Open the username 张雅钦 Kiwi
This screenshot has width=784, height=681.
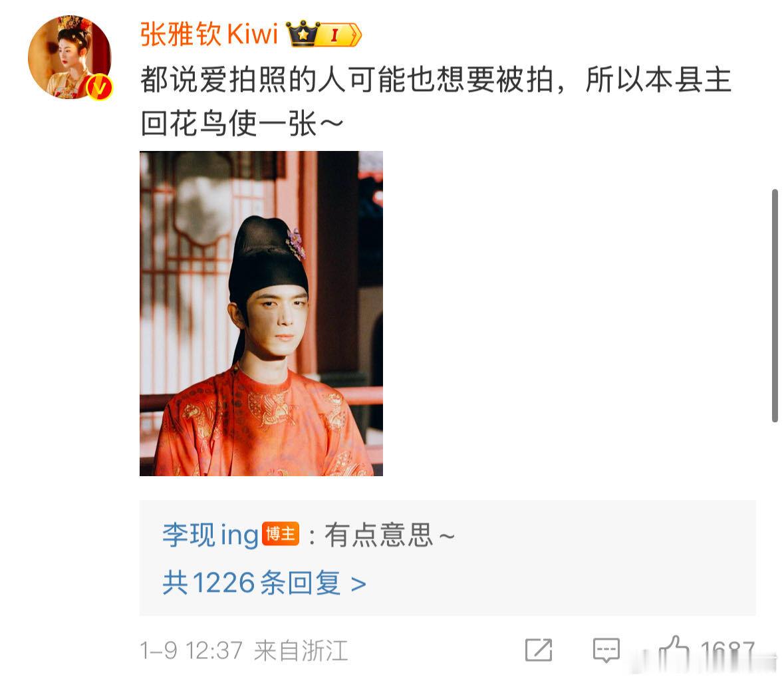click(x=209, y=35)
